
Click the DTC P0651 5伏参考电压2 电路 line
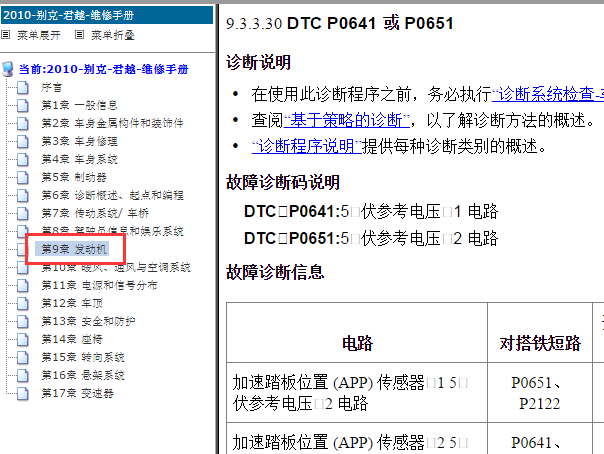[371, 238]
